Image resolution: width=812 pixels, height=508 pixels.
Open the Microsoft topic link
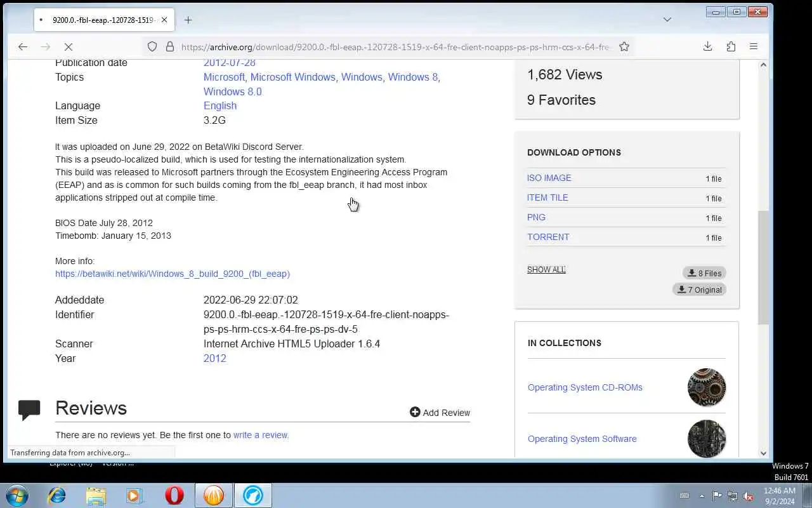[224, 77]
